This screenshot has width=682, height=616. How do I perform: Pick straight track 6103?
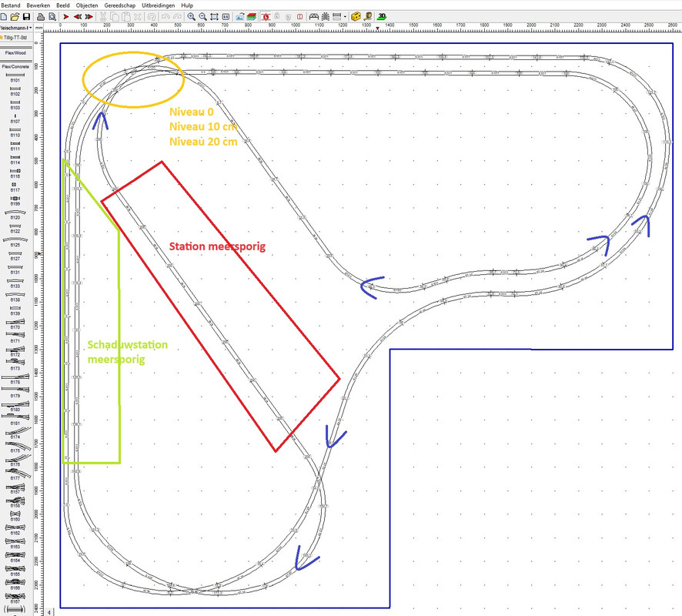(15, 105)
